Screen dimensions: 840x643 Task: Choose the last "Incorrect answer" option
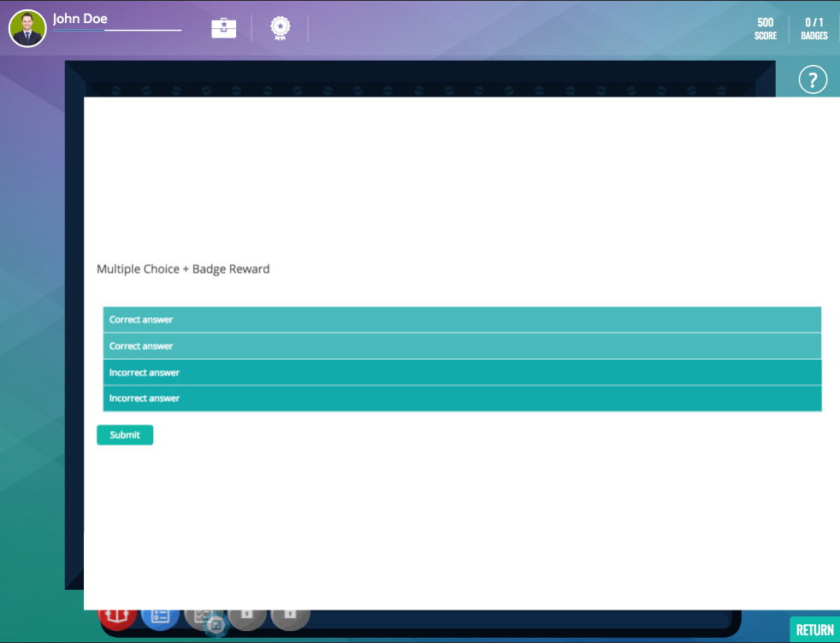(x=462, y=398)
